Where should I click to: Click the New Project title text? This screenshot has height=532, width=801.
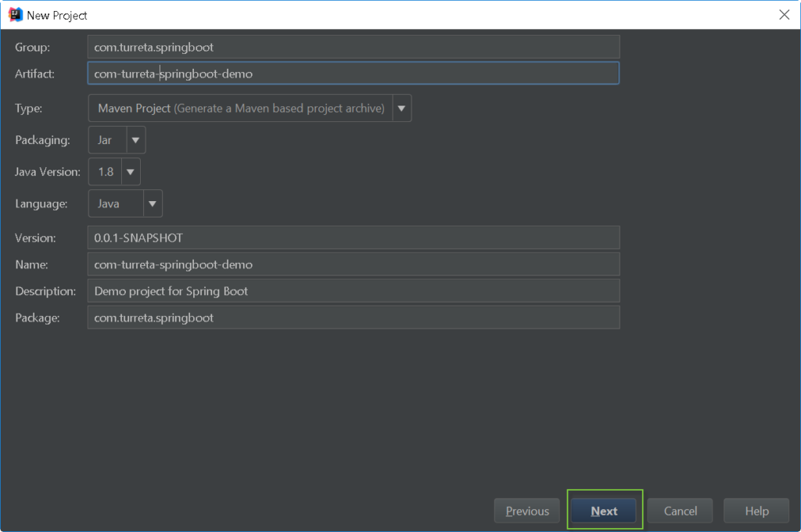coord(56,16)
